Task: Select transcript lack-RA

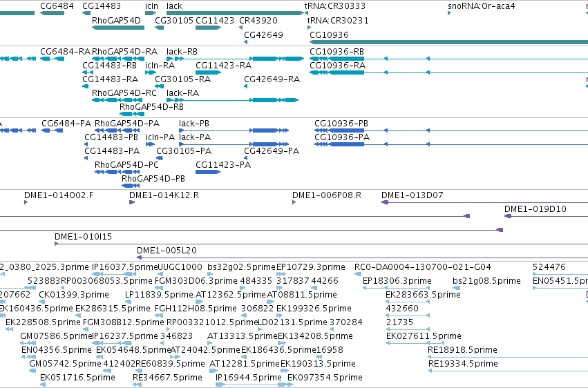Action: (182, 93)
